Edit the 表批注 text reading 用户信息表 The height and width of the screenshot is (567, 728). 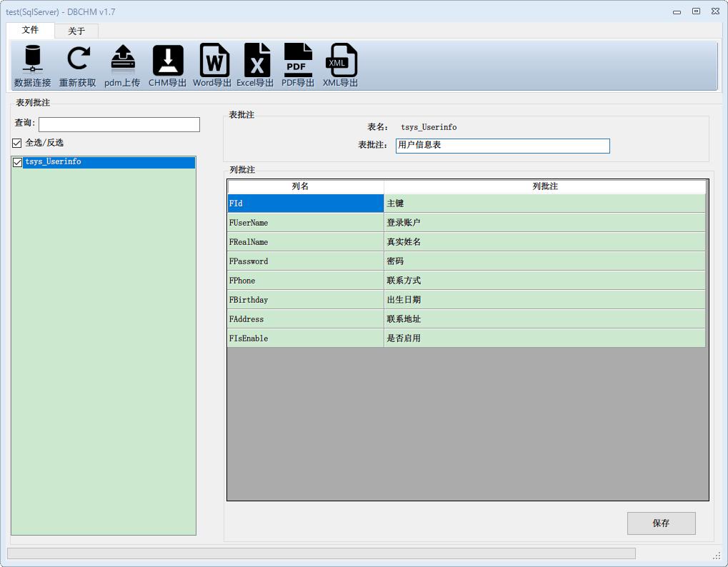click(502, 146)
